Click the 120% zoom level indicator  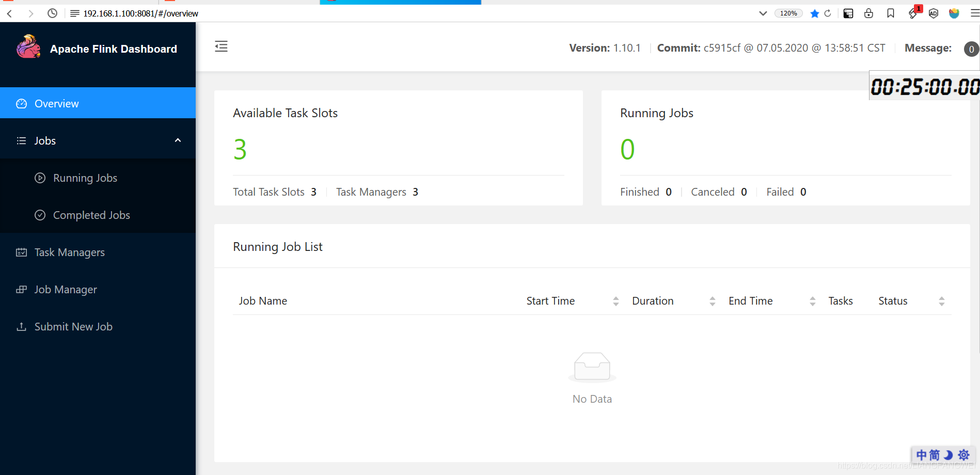[x=788, y=13]
